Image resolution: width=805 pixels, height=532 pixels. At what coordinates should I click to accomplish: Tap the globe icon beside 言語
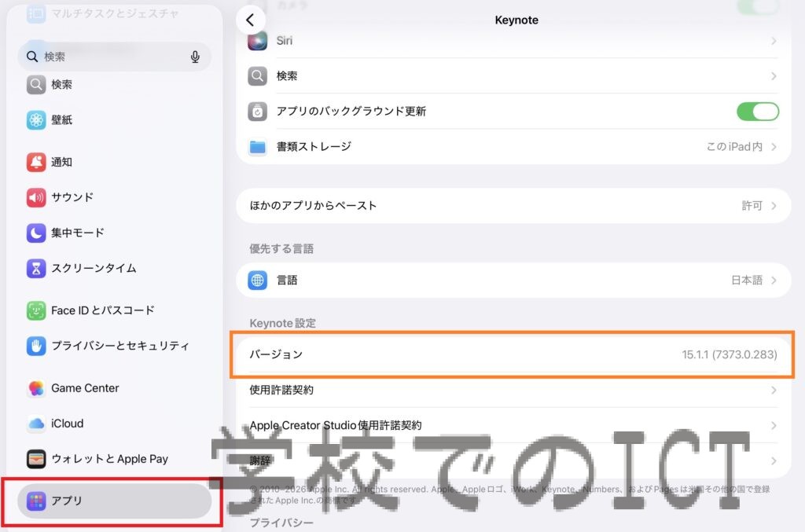click(x=258, y=281)
